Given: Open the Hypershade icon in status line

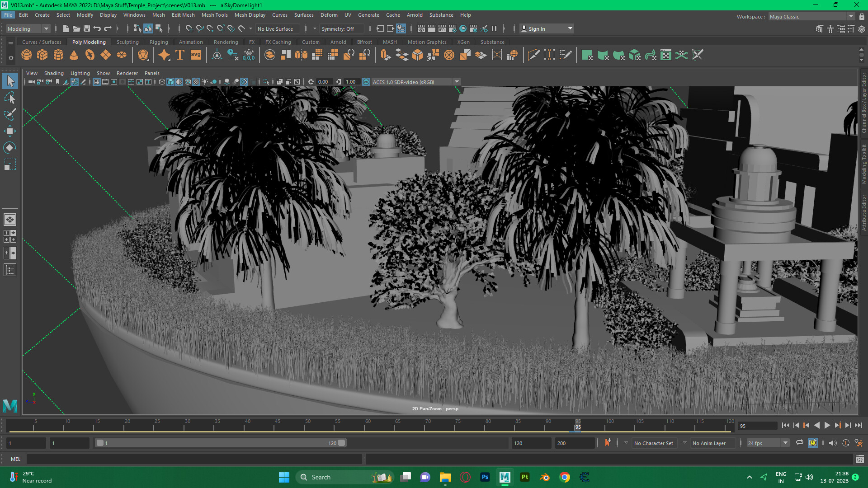Looking at the screenshot, I should click(x=463, y=28).
